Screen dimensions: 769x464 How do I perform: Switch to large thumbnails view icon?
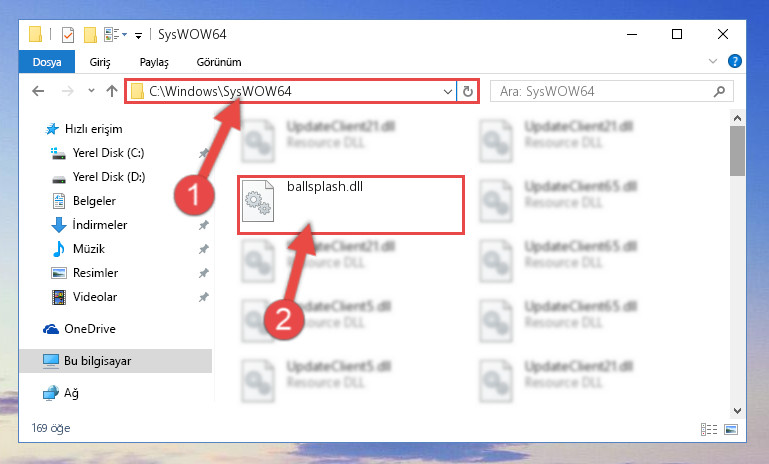(731, 429)
